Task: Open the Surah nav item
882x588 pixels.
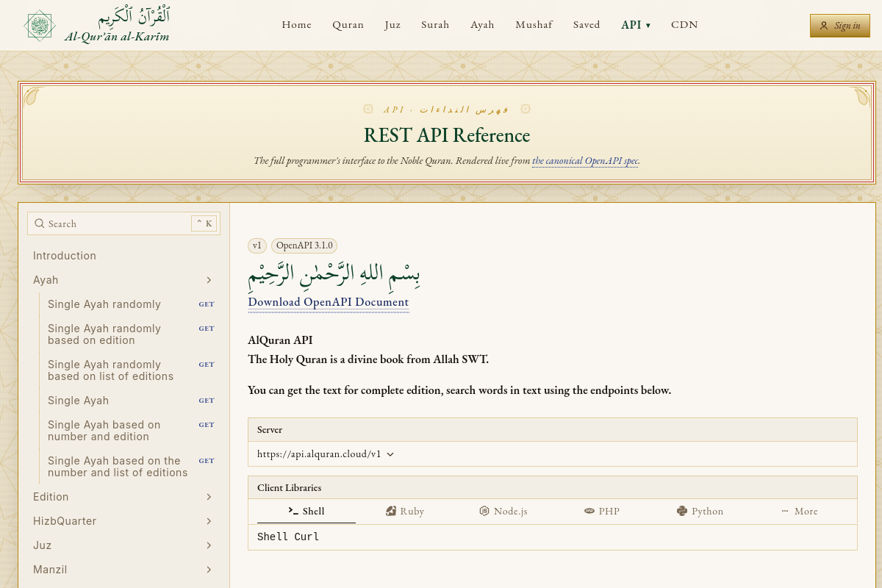Action: (435, 25)
